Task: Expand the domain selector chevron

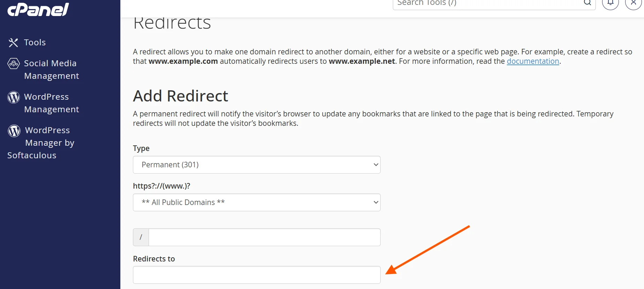Action: [375, 202]
